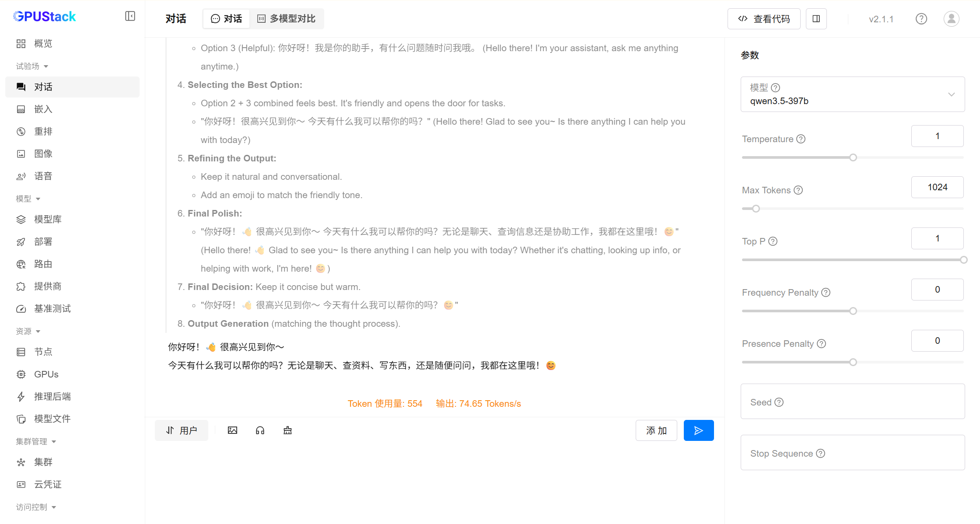The height and width of the screenshot is (524, 980).
Task: Open the 模型 qwen3.5-397b dropdown
Action: coord(852,94)
